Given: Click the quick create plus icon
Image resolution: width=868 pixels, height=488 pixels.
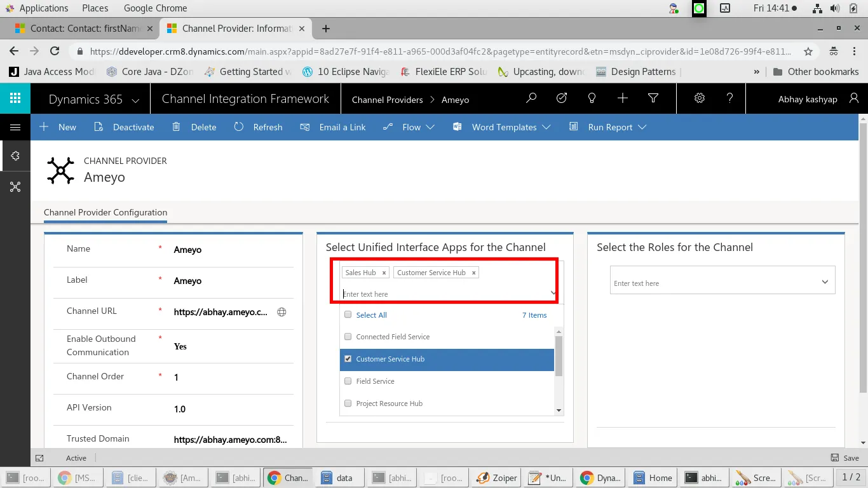Looking at the screenshot, I should pyautogui.click(x=623, y=98).
